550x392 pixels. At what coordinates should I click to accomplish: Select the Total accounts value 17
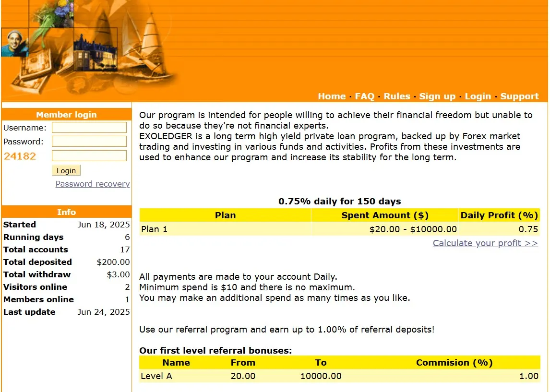tap(125, 249)
